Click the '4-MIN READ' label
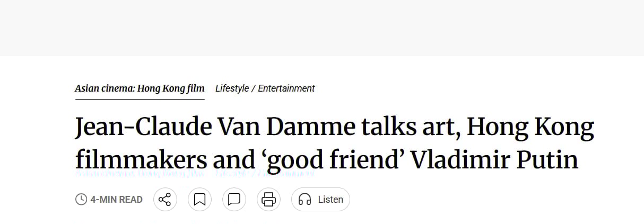Viewport: 644px width, 224px height. point(116,200)
